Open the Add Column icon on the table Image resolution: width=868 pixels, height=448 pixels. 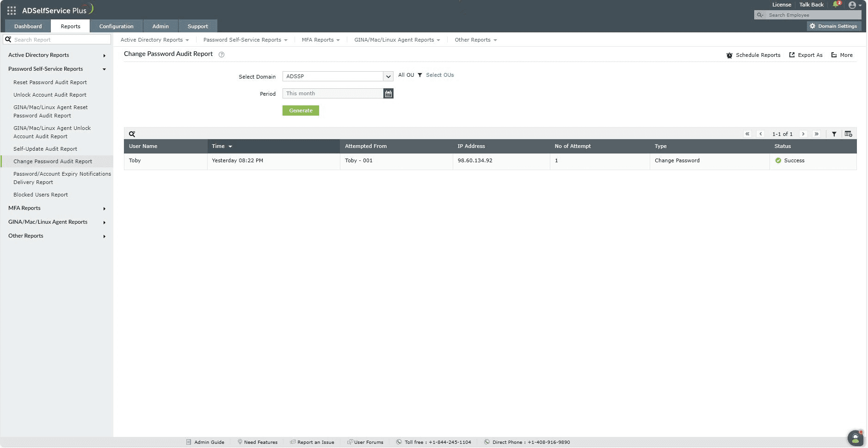click(848, 134)
